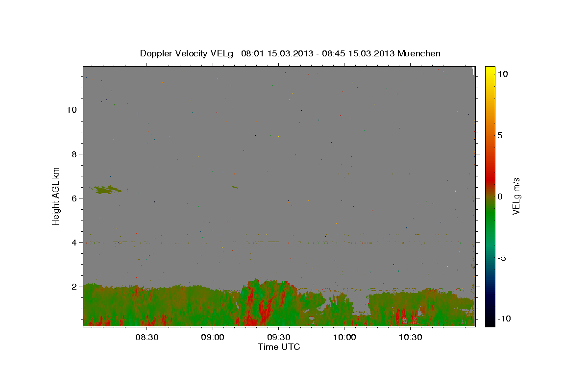The width and height of the screenshot is (588, 392).
Task: Click the height tick label 6
Action: pos(75,198)
